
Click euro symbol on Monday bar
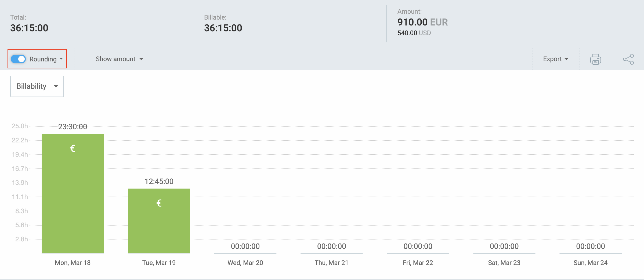coord(73,148)
